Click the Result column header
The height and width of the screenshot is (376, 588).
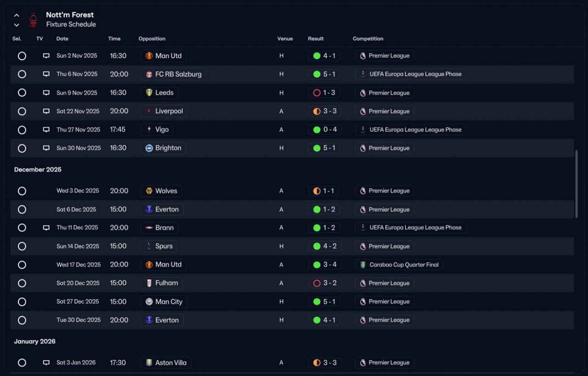pyautogui.click(x=316, y=39)
